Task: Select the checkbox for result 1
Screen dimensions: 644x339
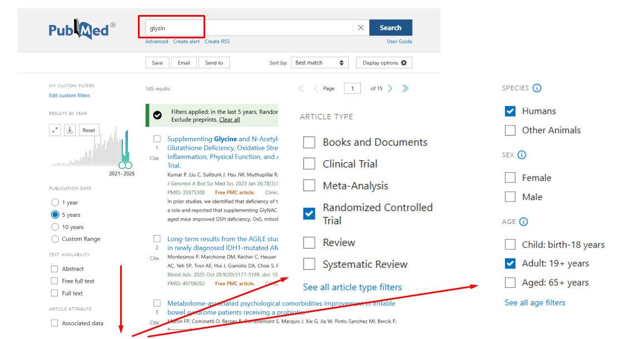Action: (157, 139)
